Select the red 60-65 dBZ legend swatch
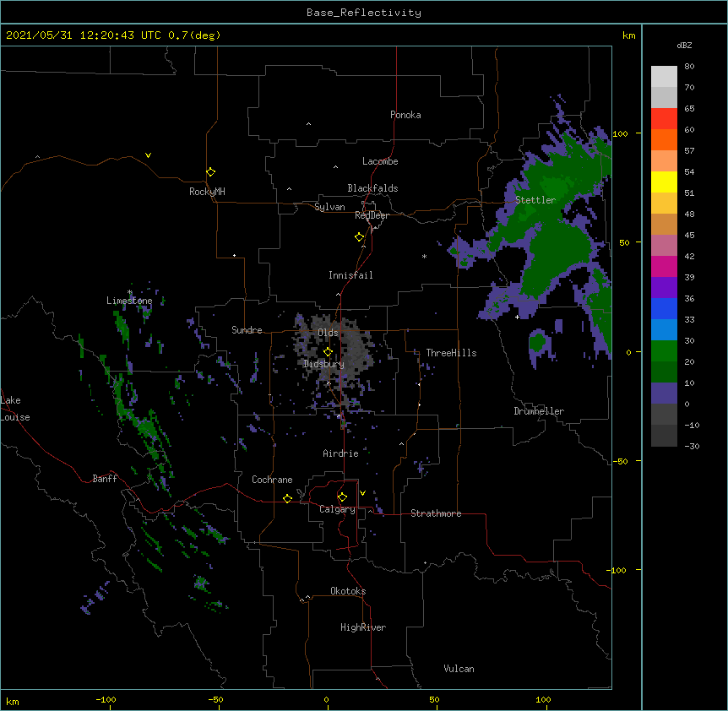 [664, 119]
